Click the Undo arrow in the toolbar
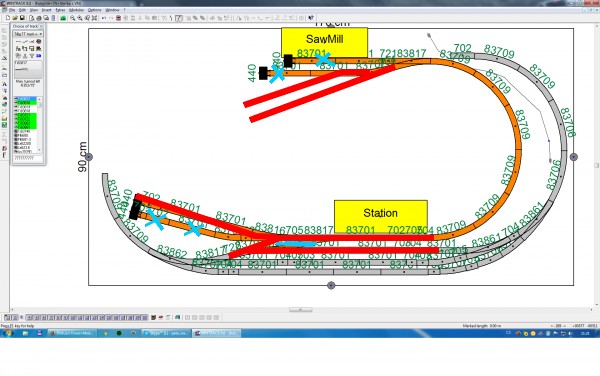Image resolution: width=600 pixels, height=376 pixels. point(104,18)
